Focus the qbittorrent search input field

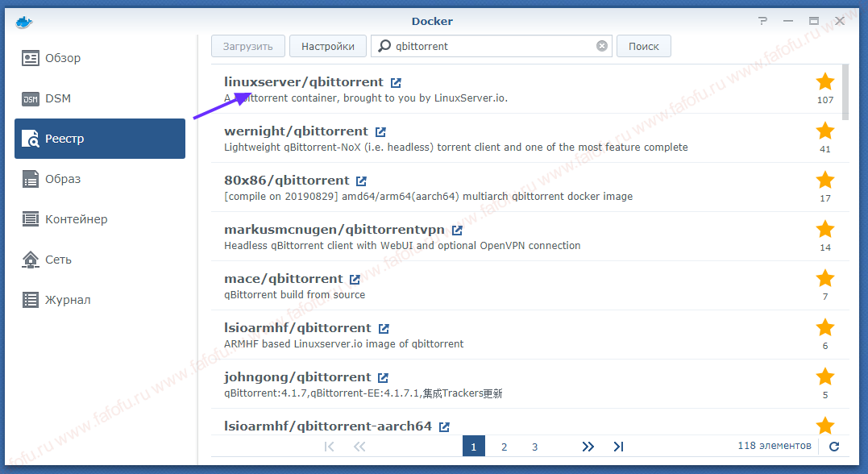coord(492,46)
